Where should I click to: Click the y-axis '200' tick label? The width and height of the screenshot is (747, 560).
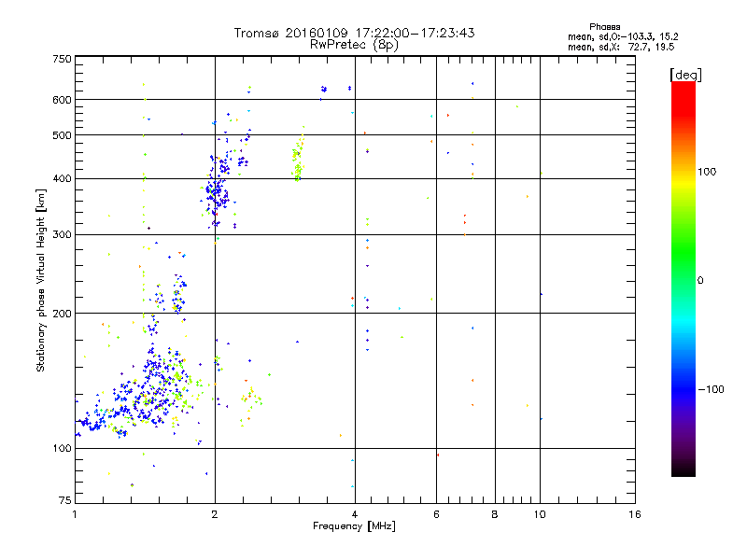point(62,314)
